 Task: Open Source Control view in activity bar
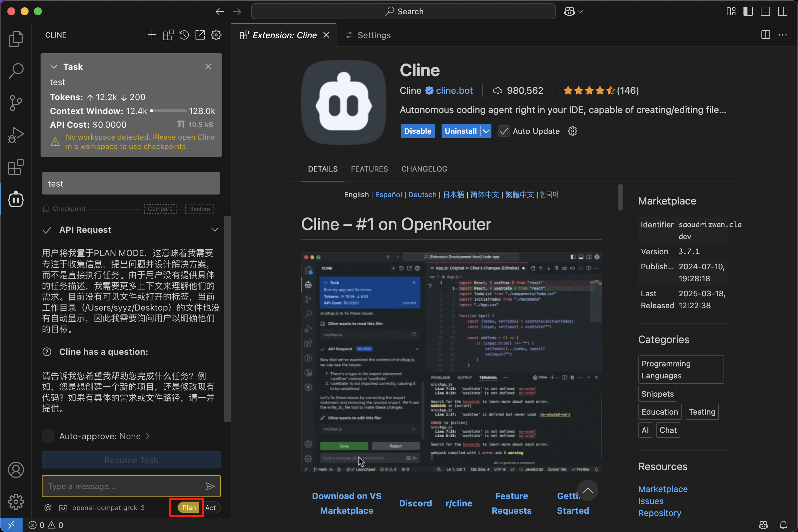click(16, 102)
